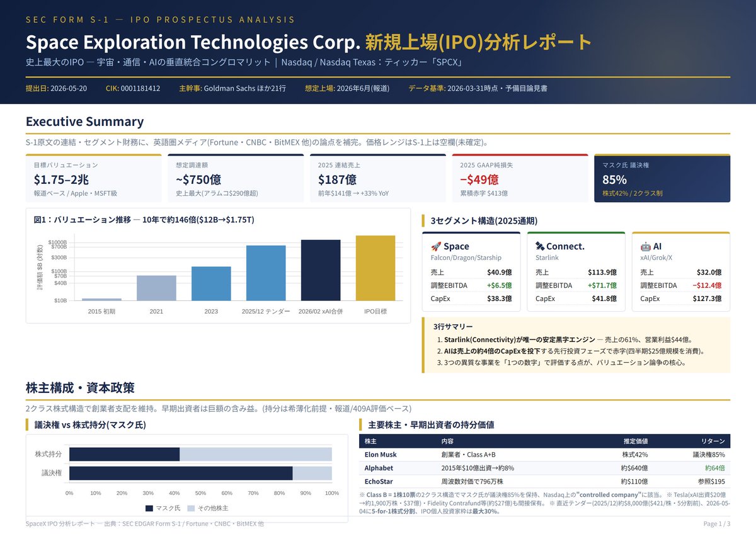Click the Space revenue value $40.9億
This screenshot has height=534, width=756.
tap(500, 273)
